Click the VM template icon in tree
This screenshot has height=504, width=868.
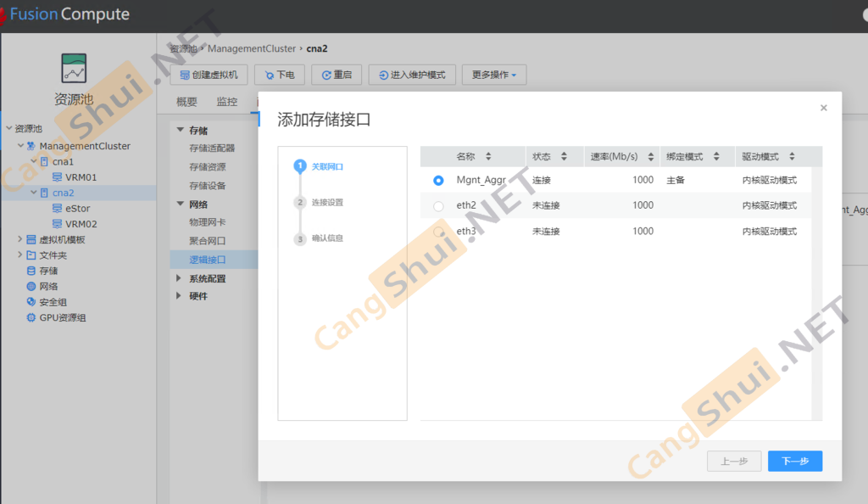click(31, 240)
